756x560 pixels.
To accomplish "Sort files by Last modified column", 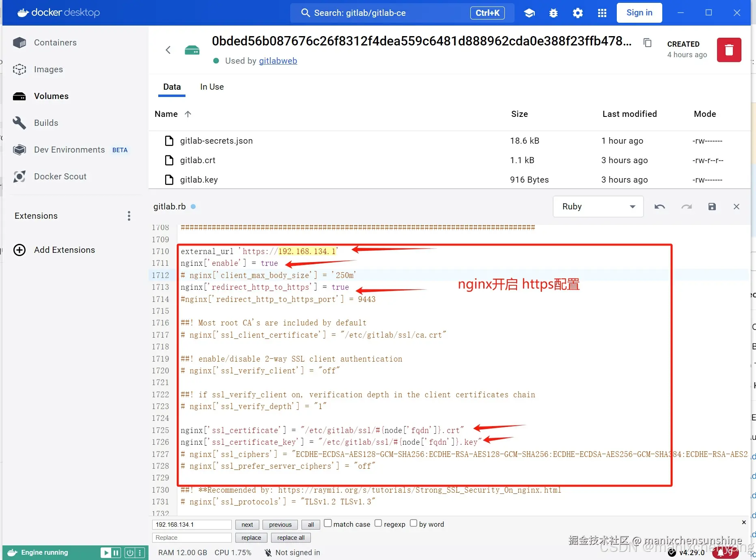I will (x=629, y=114).
